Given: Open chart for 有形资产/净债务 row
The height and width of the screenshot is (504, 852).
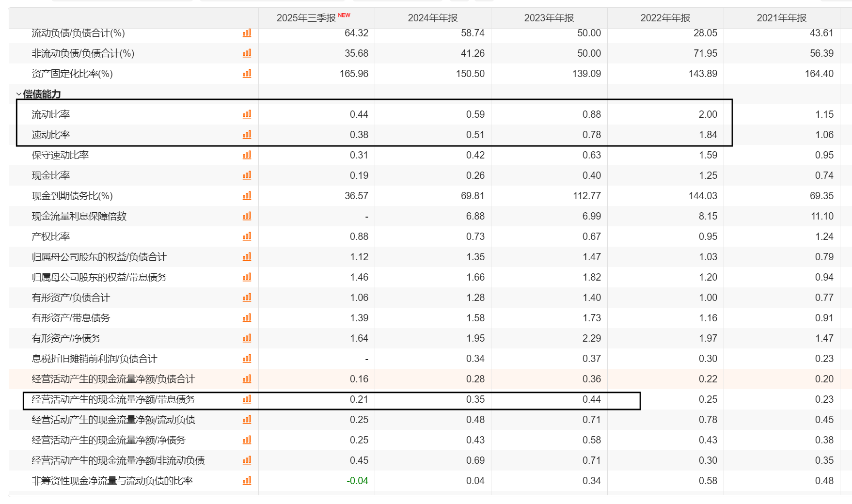Looking at the screenshot, I should 247,338.
